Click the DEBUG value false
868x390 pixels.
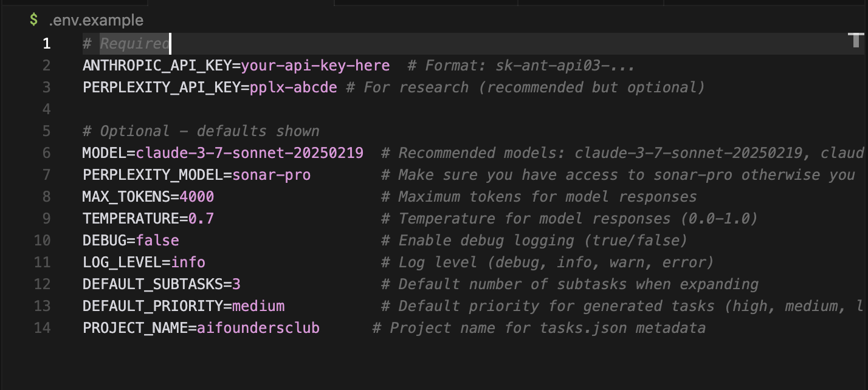tap(157, 241)
